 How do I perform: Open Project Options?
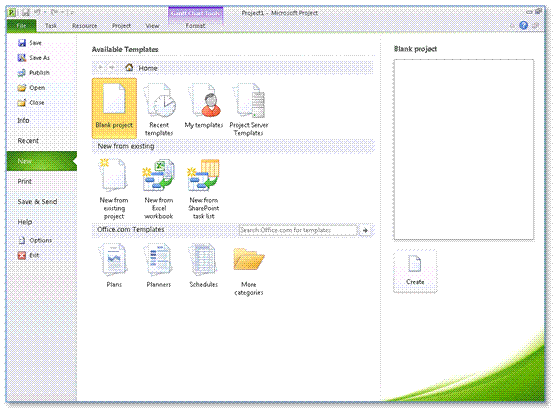tap(35, 240)
